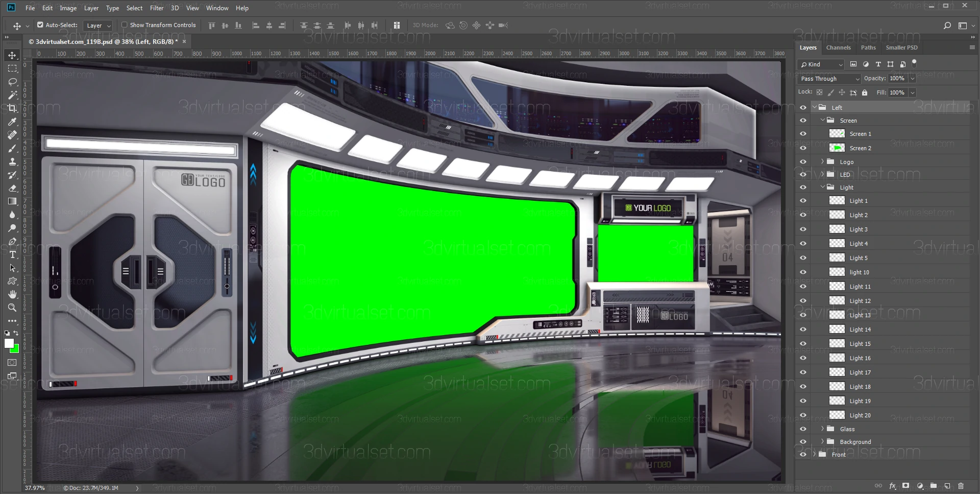The height and width of the screenshot is (494, 980).
Task: Select the Eyedropper tool
Action: pyautogui.click(x=12, y=122)
